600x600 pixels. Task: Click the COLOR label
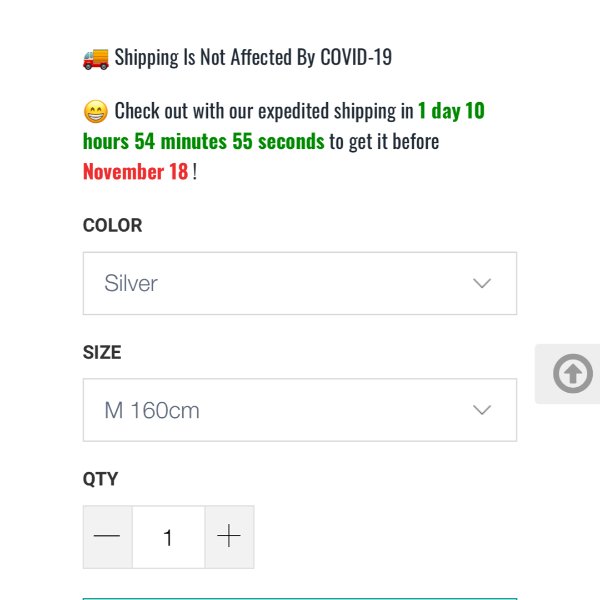pyautogui.click(x=112, y=225)
